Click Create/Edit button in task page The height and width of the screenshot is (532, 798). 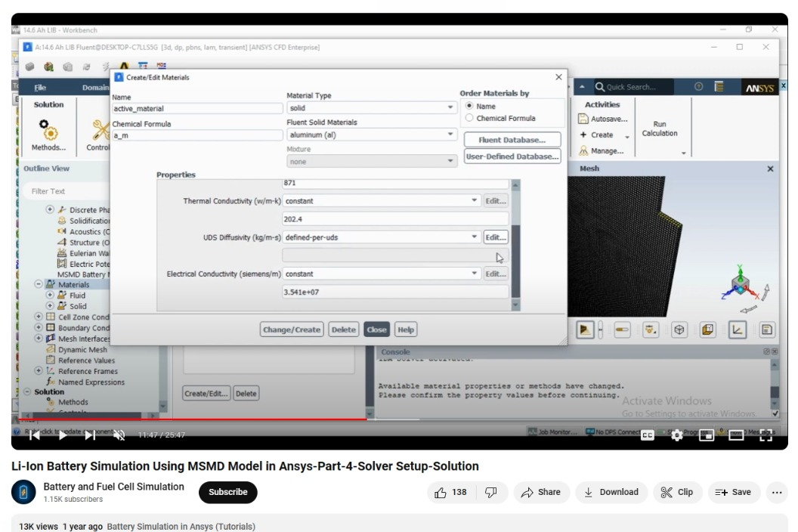206,394
